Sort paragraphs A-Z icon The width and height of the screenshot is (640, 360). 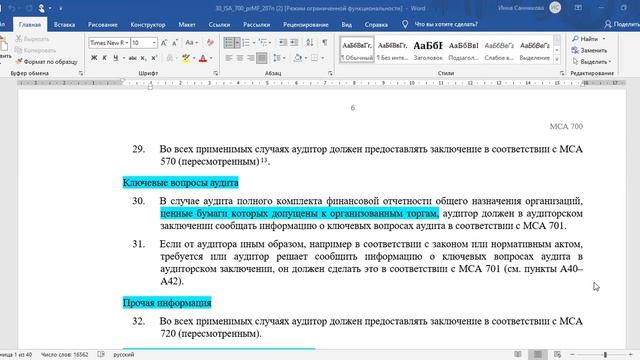click(x=310, y=42)
